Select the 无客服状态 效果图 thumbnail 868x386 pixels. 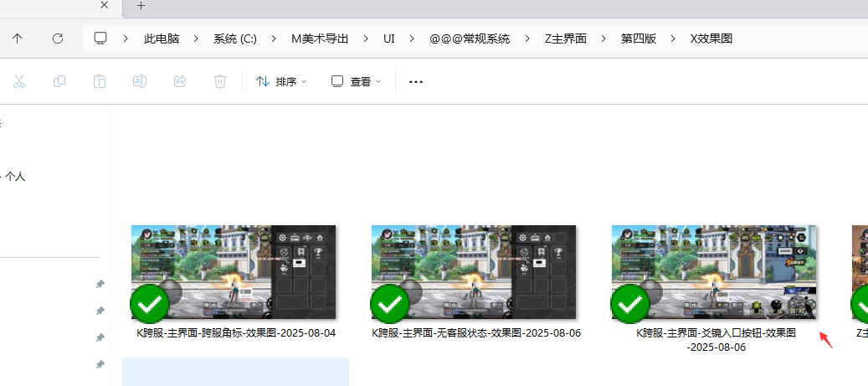tap(474, 272)
